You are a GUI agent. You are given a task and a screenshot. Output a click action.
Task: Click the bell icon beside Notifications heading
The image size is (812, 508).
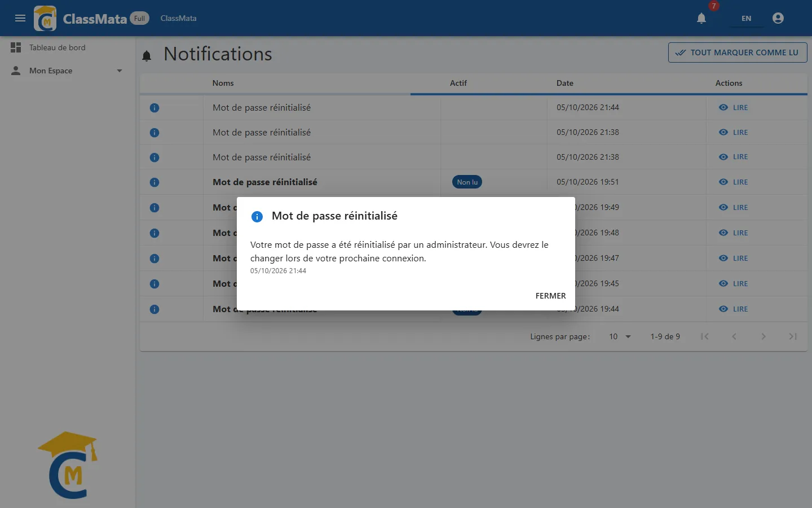[x=147, y=55]
